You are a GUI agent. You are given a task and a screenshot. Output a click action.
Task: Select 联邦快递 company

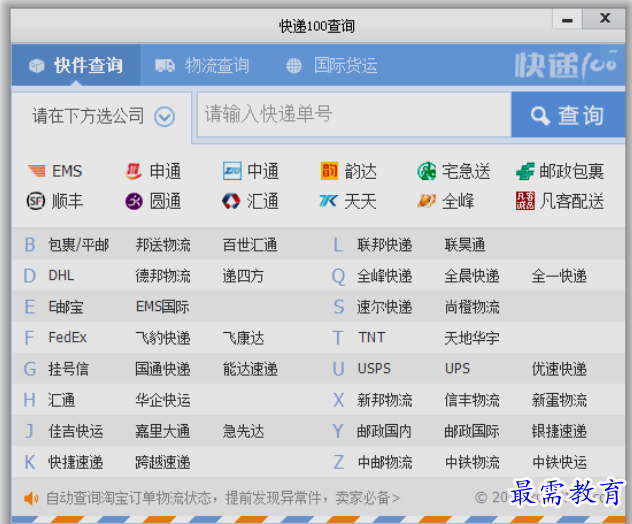pos(385,245)
